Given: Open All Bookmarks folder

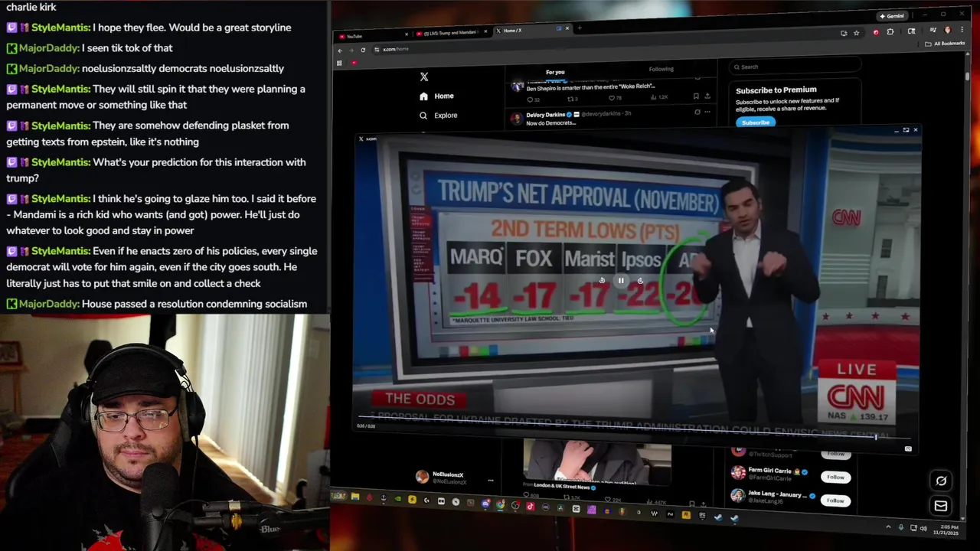Looking at the screenshot, I should coord(945,44).
